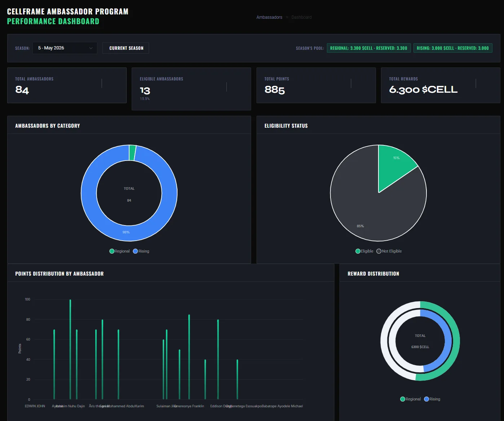
Task: Click the gray 85% not eligible pie slice
Action: tap(364, 209)
